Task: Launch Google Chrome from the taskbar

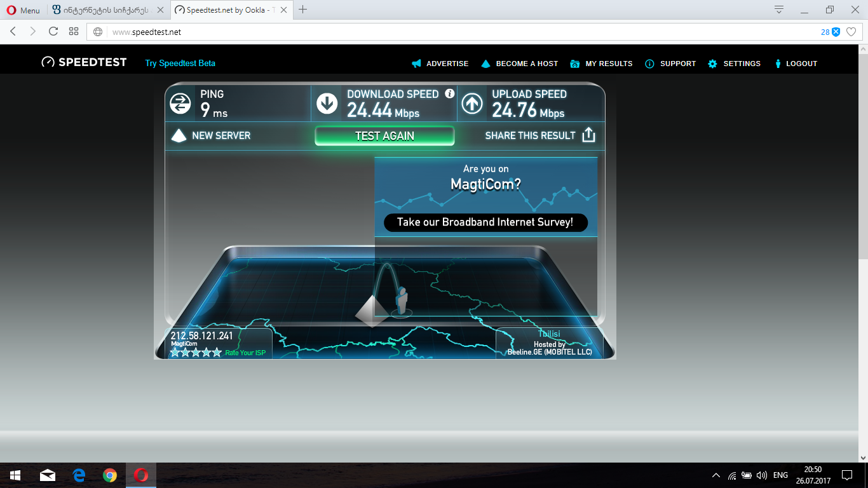Action: (110, 475)
